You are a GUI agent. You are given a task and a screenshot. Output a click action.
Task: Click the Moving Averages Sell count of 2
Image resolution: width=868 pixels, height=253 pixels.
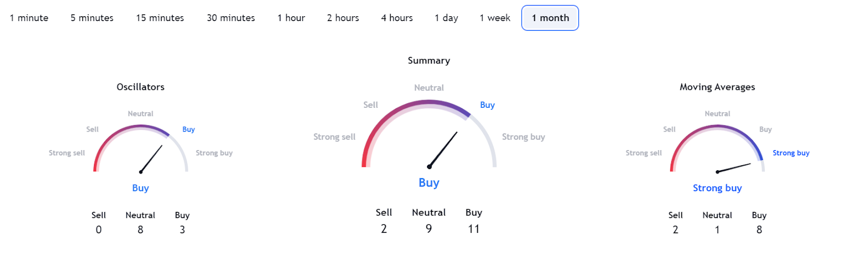(675, 230)
